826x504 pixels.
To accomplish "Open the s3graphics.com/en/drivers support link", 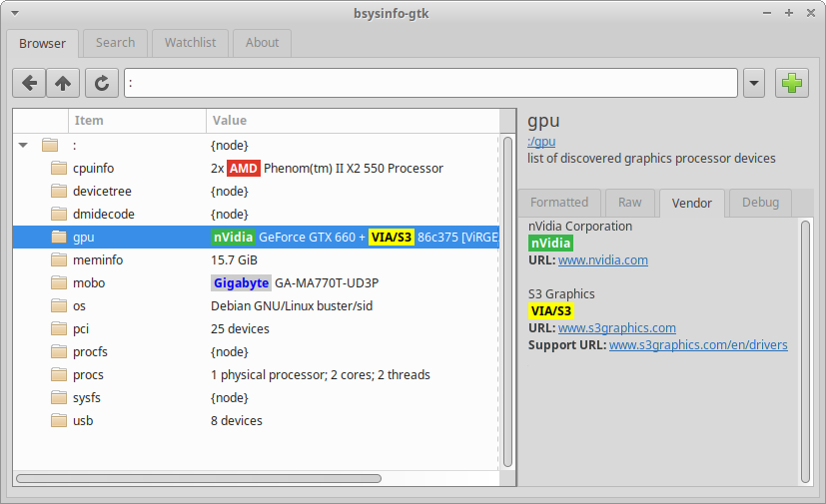I will pyautogui.click(x=698, y=345).
